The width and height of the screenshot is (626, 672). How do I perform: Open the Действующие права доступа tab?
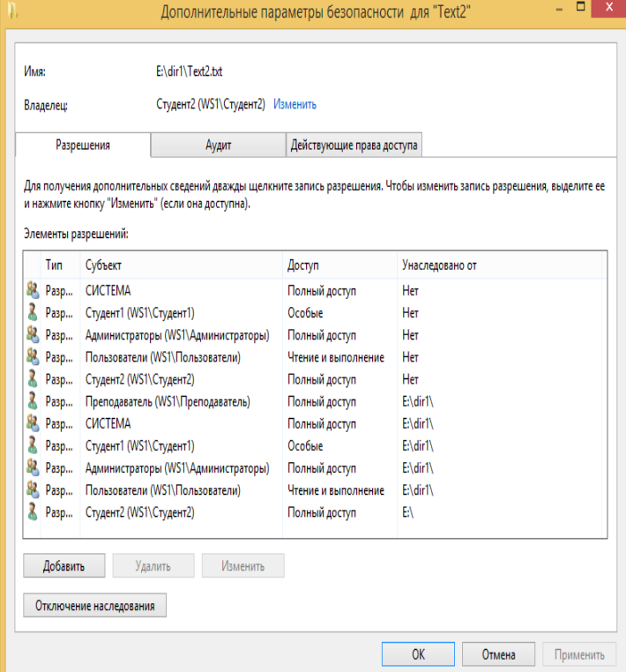(354, 146)
